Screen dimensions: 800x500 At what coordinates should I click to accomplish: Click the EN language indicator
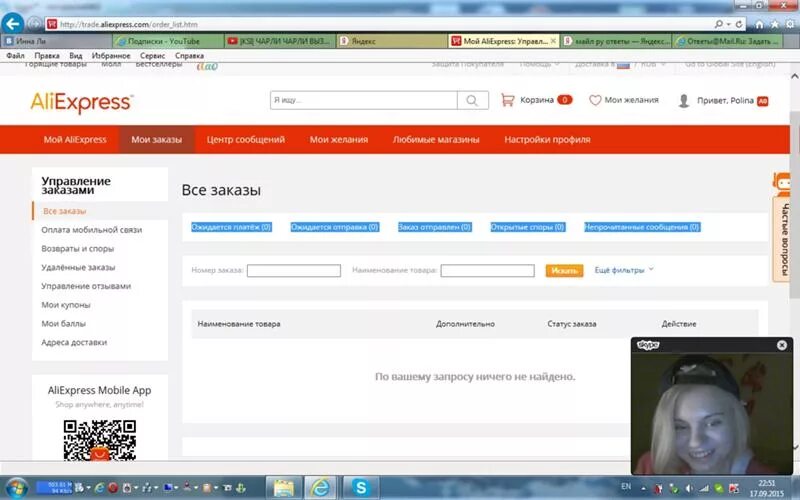[626, 487]
